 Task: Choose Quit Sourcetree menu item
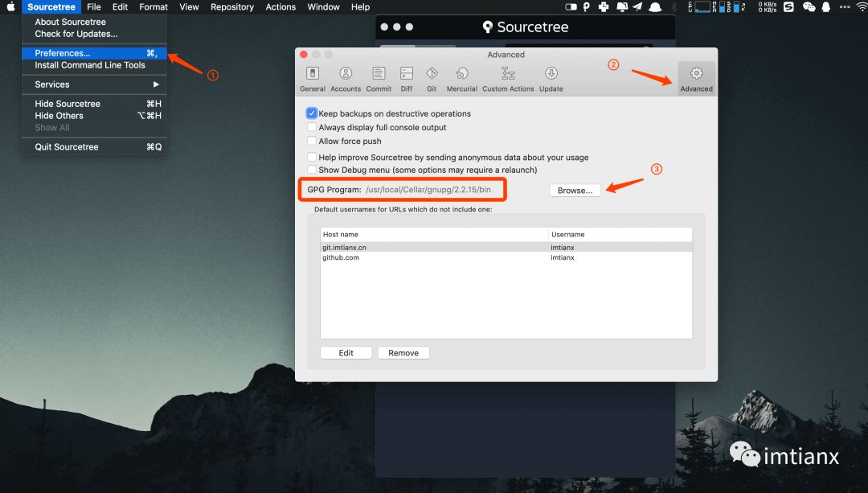click(x=94, y=147)
